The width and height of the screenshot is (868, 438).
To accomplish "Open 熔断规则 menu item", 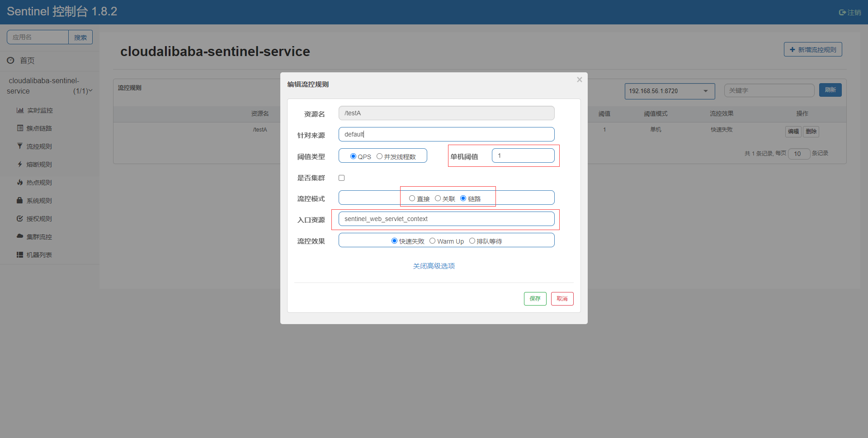I will click(39, 165).
